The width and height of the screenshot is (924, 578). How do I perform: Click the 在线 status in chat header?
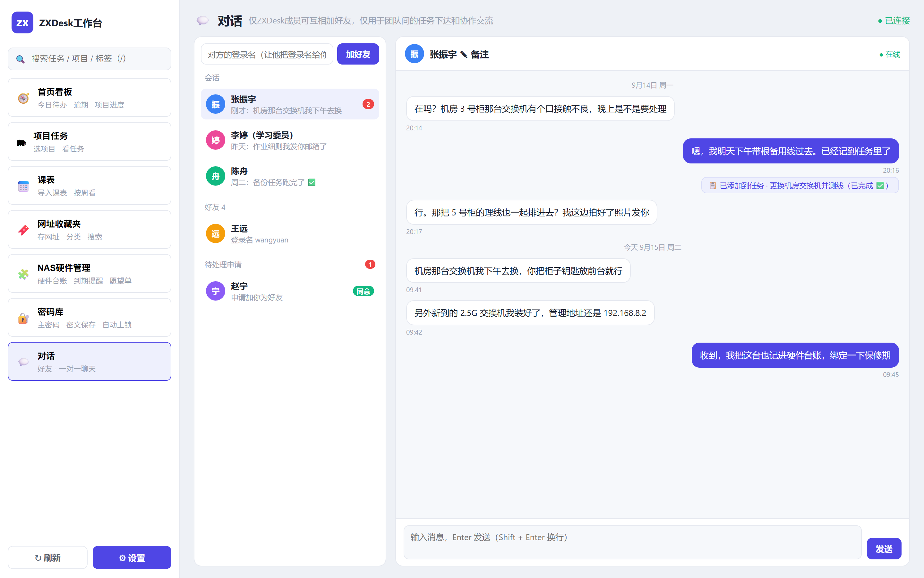(x=890, y=54)
